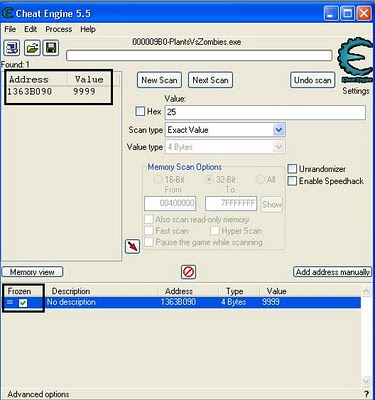
Task: Toggle the Fast scan checkbox
Action: 149,231
